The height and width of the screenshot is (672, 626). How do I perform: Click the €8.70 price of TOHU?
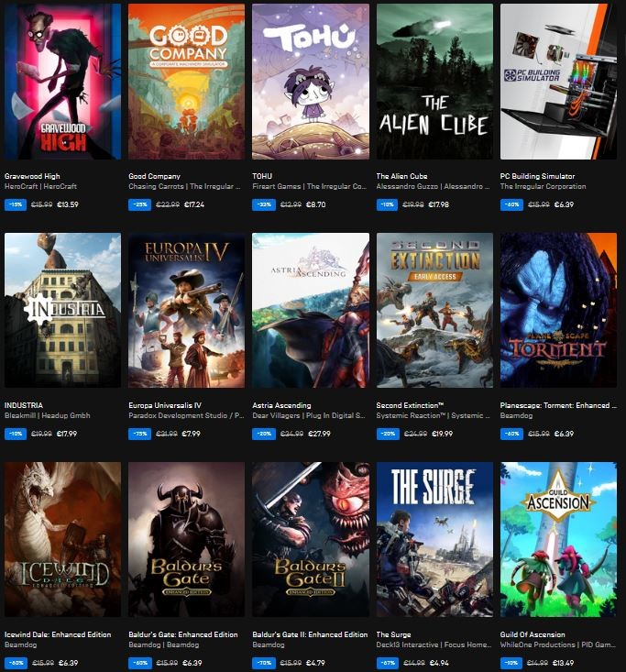316,204
